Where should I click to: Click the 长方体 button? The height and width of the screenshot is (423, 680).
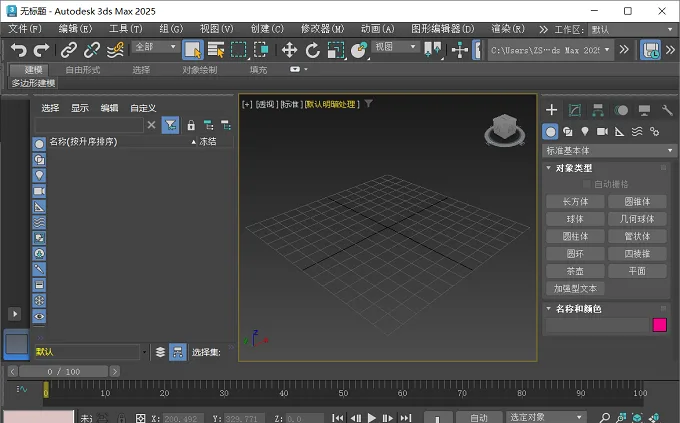click(575, 202)
